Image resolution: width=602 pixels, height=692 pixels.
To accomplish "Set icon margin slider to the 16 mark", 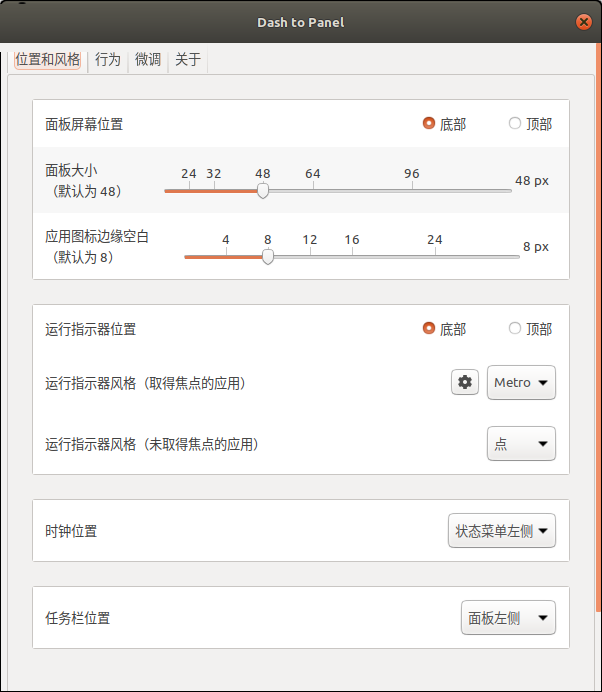I will tap(352, 257).
